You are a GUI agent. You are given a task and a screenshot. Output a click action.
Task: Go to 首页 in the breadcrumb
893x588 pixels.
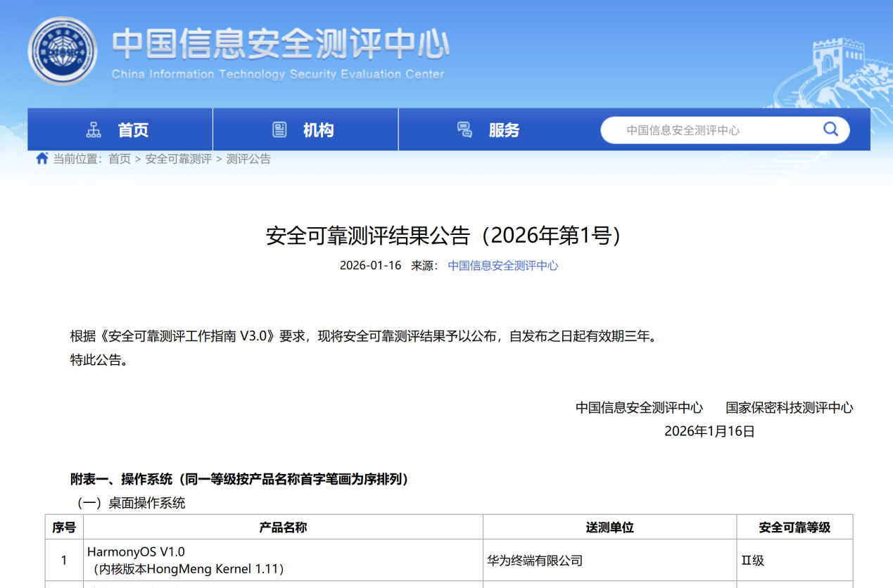pyautogui.click(x=120, y=159)
